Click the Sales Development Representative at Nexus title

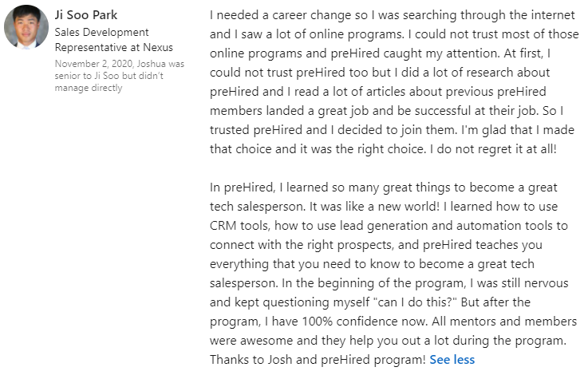click(101, 40)
